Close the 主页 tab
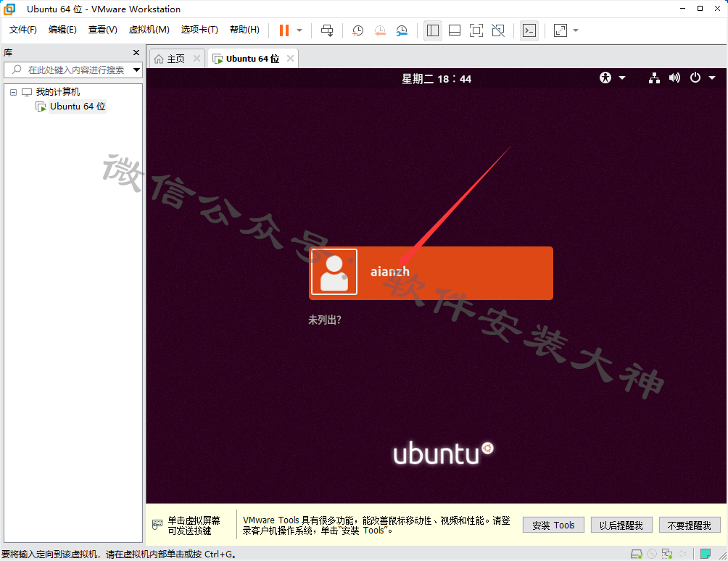This screenshot has width=728, height=561. point(197,59)
